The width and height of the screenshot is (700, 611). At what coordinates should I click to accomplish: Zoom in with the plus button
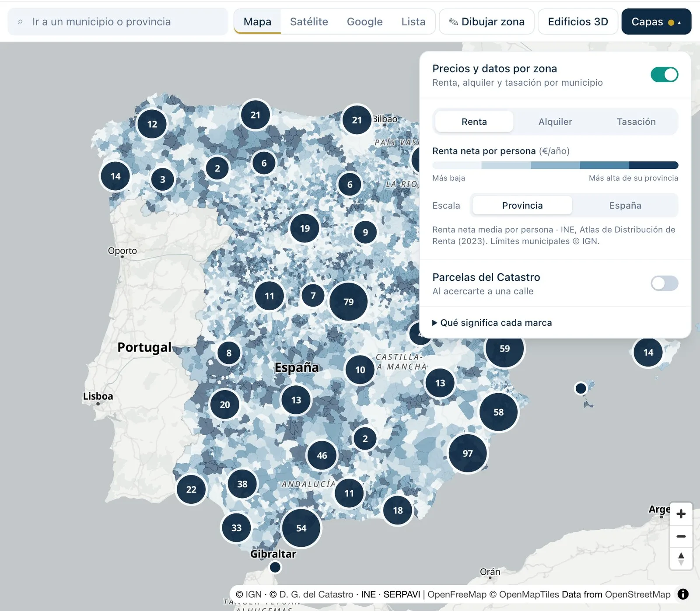pos(681,514)
